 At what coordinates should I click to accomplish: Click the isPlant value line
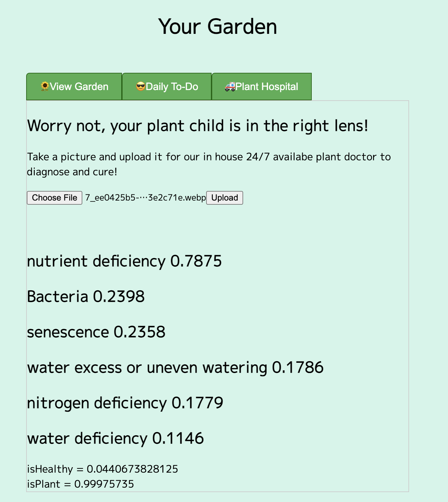(x=80, y=484)
